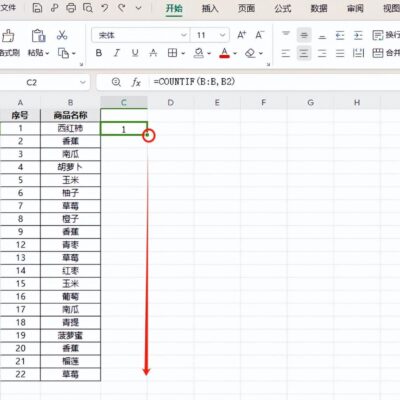This screenshot has height=400, width=400.
Task: Apply Italic formatting
Action: click(117, 53)
